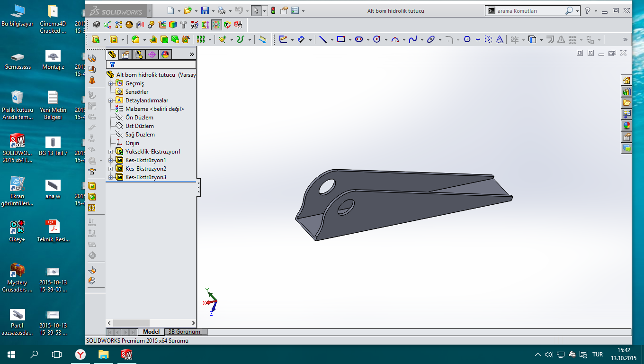Open the Help question mark dropdown arrow

[595, 11]
